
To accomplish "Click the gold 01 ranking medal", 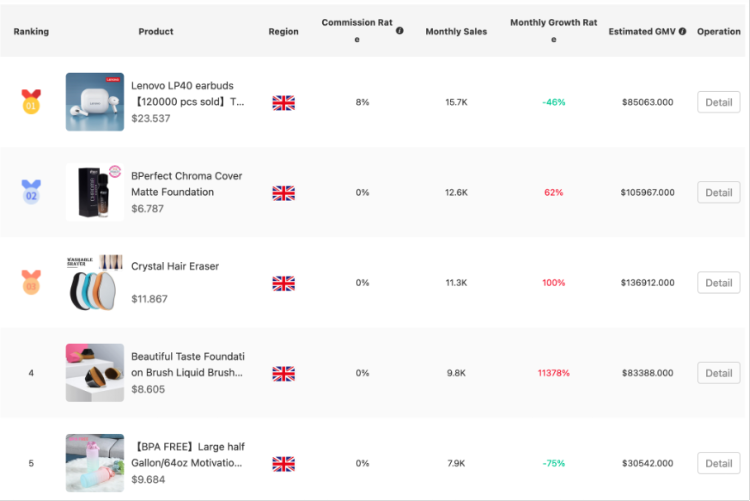I will tap(31, 101).
